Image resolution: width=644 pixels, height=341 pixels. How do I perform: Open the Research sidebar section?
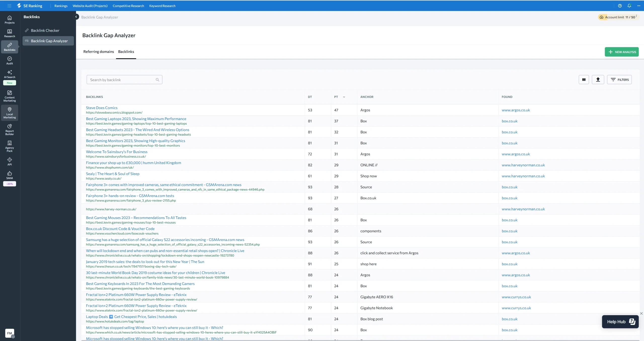coord(10,33)
